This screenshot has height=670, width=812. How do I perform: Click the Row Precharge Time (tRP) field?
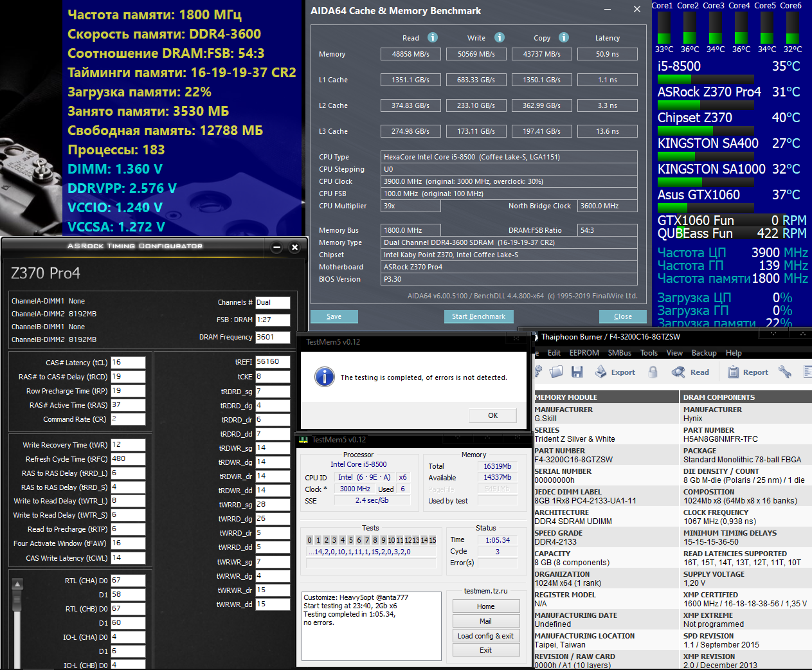[128, 391]
